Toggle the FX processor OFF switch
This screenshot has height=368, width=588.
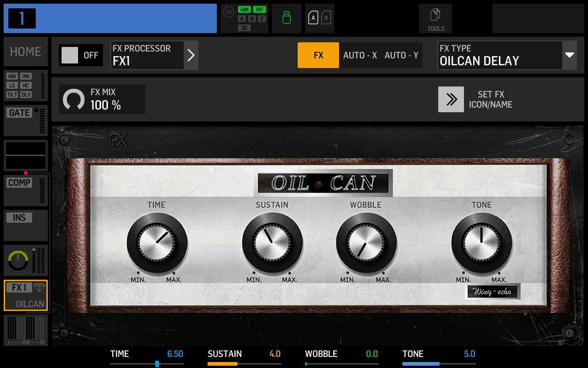[x=81, y=55]
